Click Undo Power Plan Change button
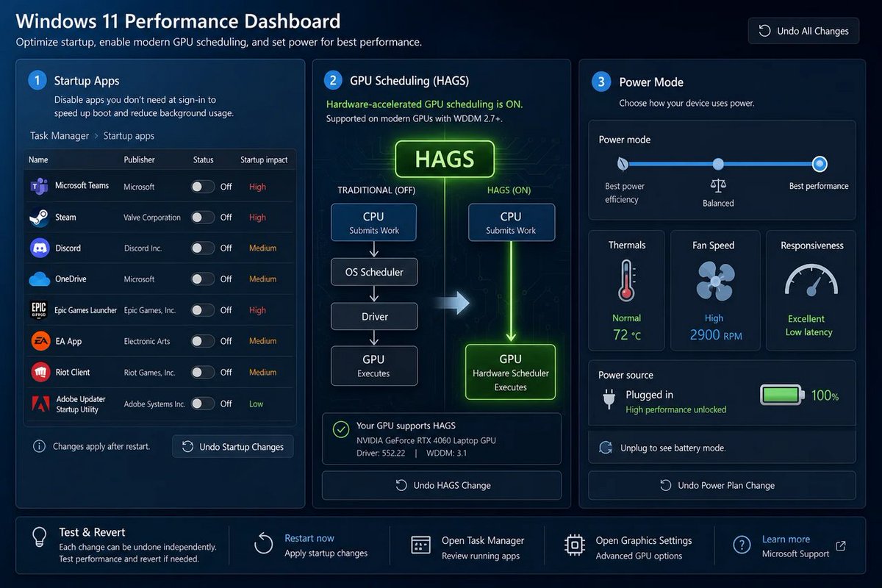The height and width of the screenshot is (588, 882). (722, 485)
